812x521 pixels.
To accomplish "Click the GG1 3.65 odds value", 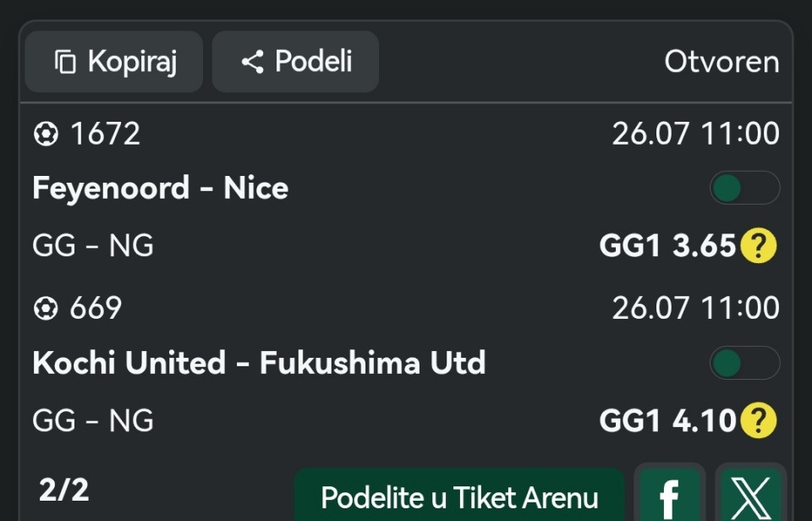I will (667, 245).
